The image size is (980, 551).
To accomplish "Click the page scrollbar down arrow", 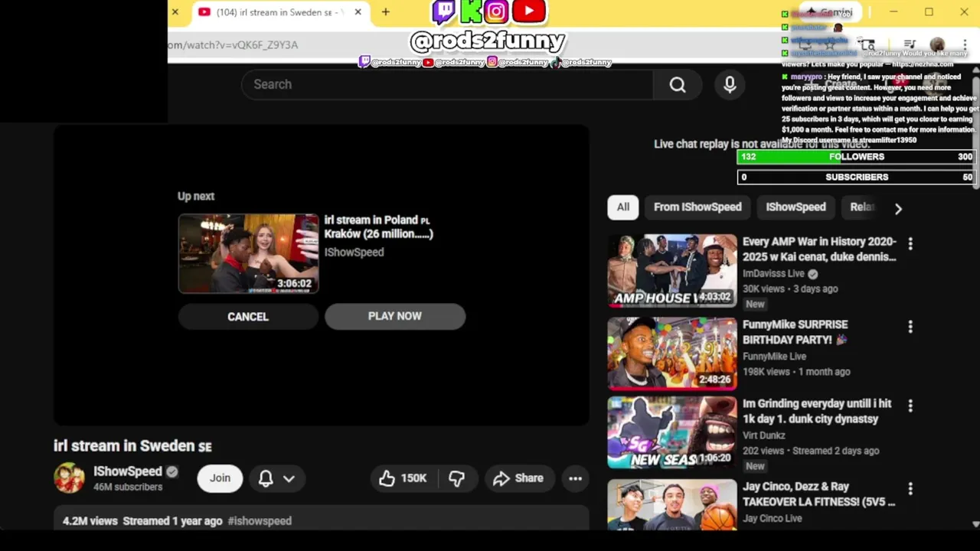I will (x=975, y=524).
